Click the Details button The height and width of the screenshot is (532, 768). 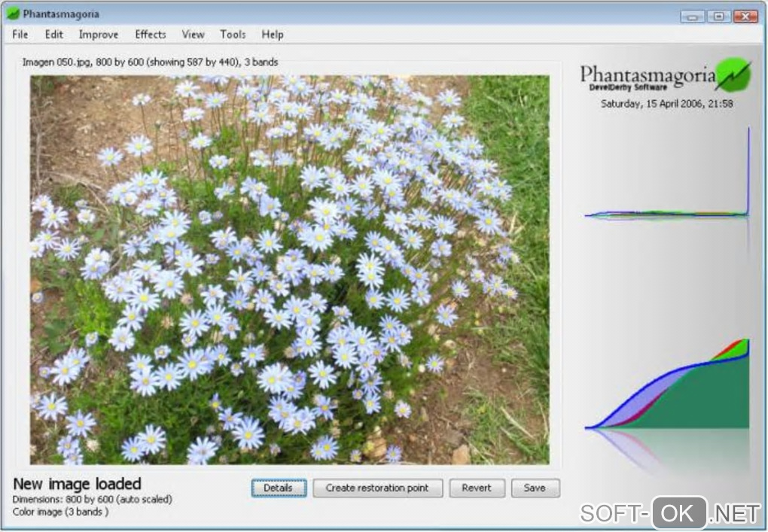click(x=279, y=488)
